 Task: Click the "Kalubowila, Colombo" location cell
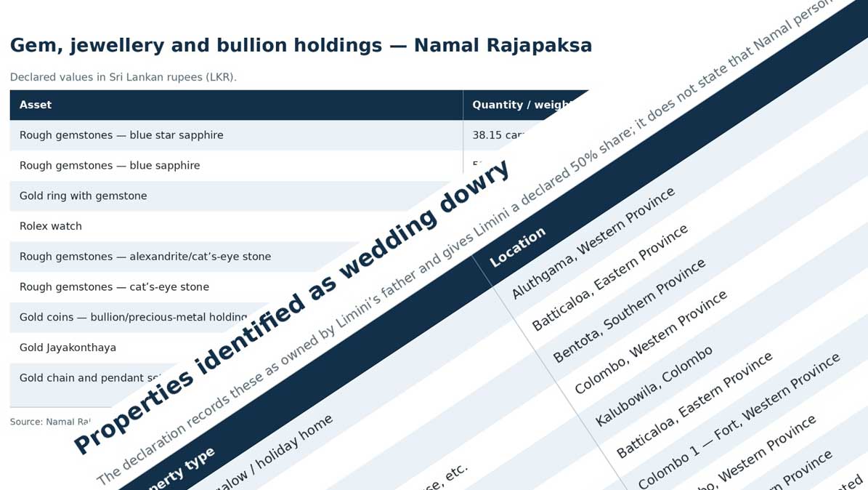[654, 386]
